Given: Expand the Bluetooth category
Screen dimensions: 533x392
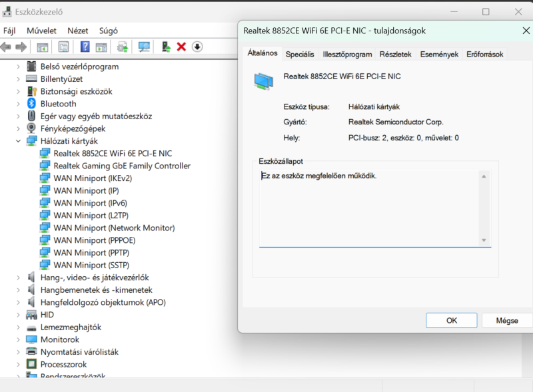Looking at the screenshot, I should tap(18, 104).
